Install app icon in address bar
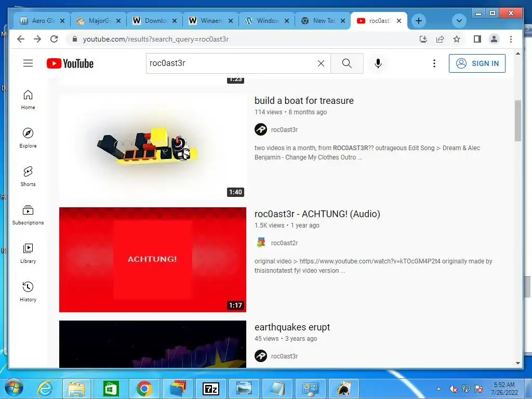The image size is (532, 399). coord(423,39)
